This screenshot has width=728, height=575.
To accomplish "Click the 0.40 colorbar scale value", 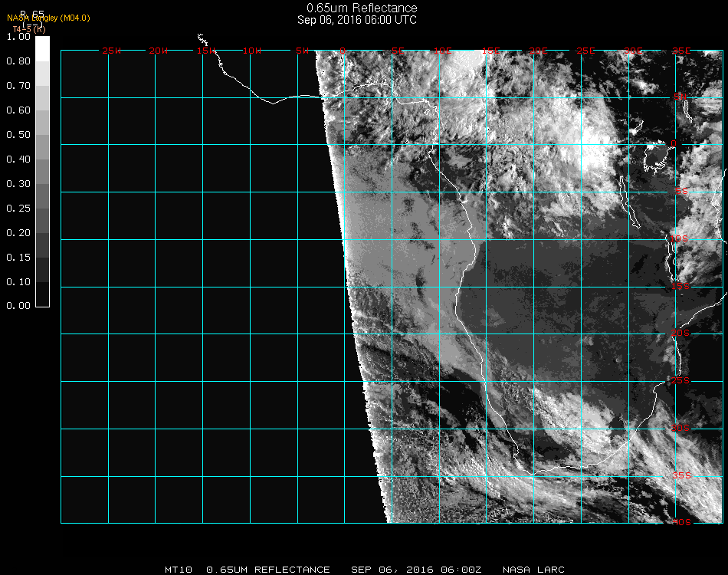I will click(x=18, y=159).
